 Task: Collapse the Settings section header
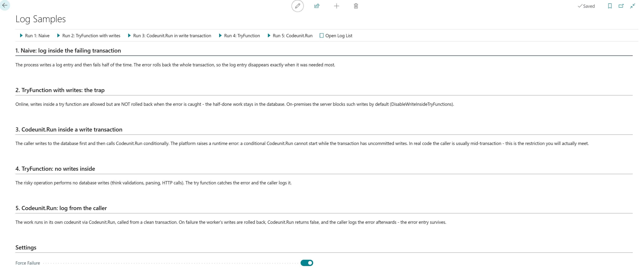(26, 247)
